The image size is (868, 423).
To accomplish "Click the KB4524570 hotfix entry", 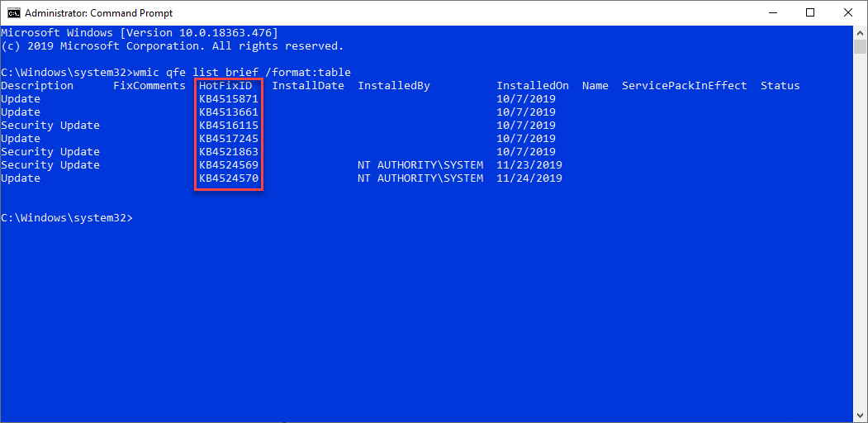I will pos(229,178).
